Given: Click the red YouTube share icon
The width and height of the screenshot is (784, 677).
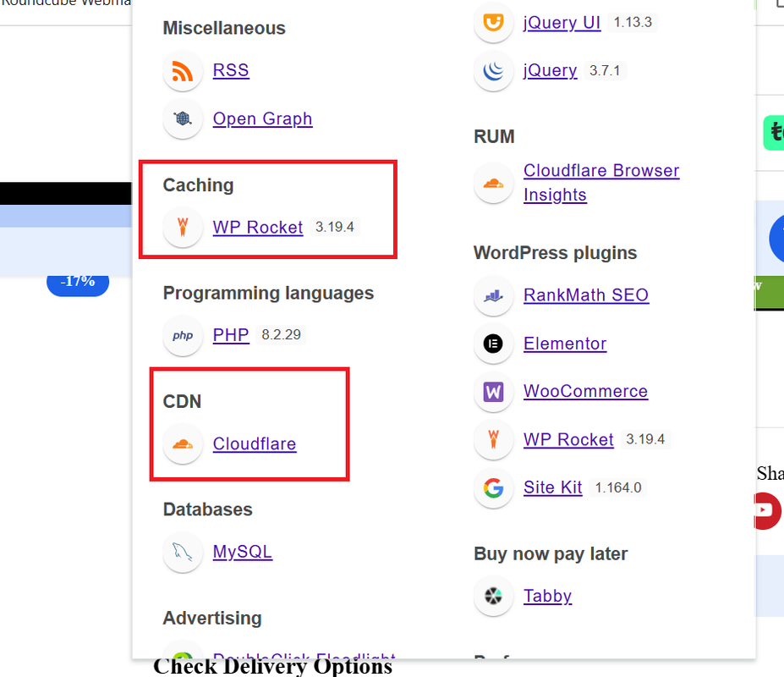Looking at the screenshot, I should [767, 510].
